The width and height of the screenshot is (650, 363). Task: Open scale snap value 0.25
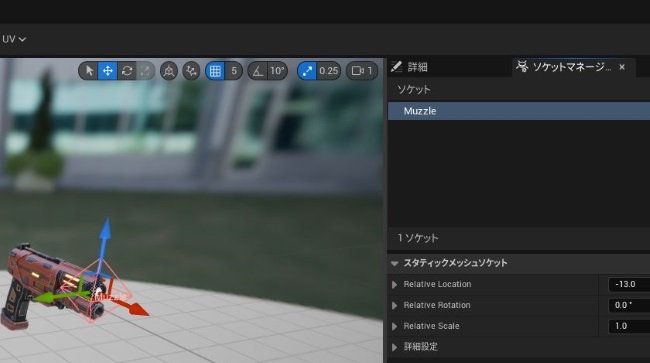[329, 71]
